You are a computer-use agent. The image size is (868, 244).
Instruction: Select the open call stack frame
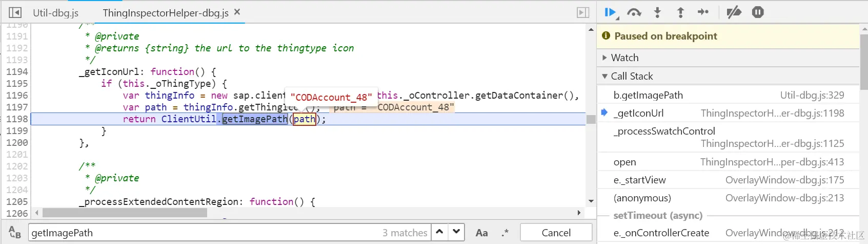728,162
